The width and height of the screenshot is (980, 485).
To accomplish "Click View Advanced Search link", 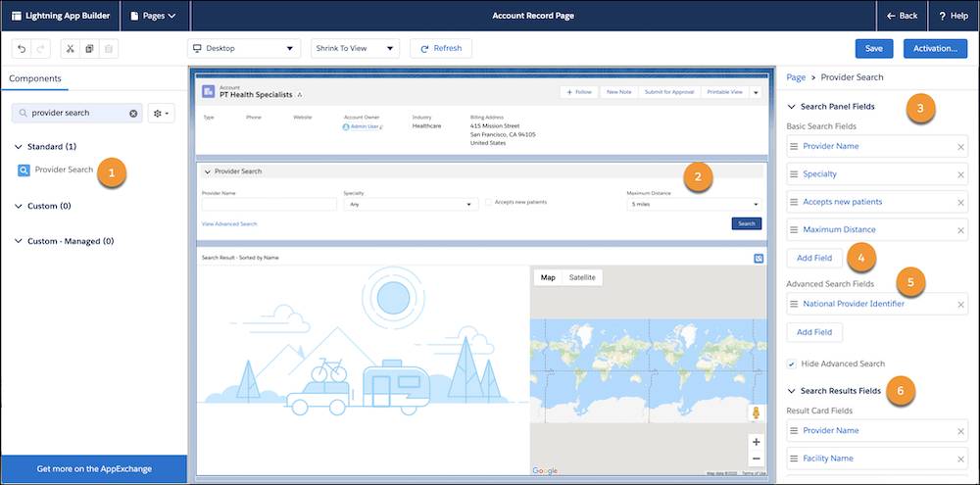I will (x=229, y=223).
